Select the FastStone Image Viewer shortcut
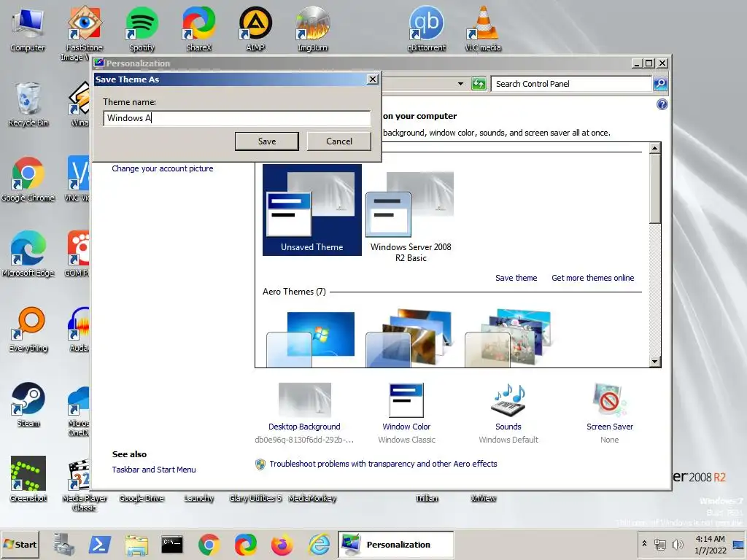The image size is (747, 560). click(x=85, y=34)
